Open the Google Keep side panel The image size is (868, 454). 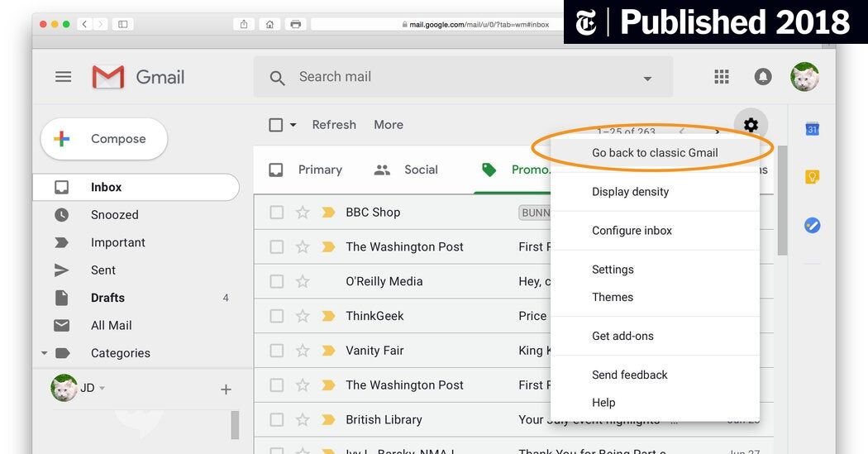pos(812,177)
